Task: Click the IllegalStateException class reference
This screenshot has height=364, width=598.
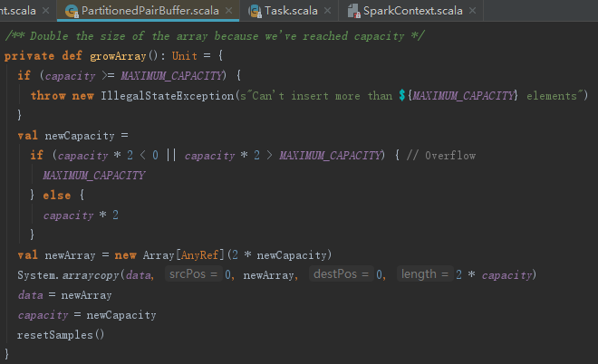Action: click(x=168, y=95)
